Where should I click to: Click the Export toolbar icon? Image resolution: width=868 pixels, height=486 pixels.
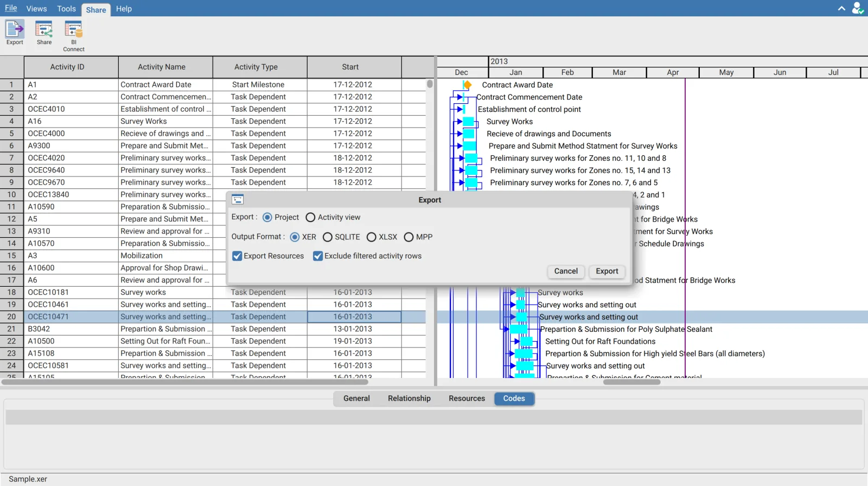[x=15, y=33]
